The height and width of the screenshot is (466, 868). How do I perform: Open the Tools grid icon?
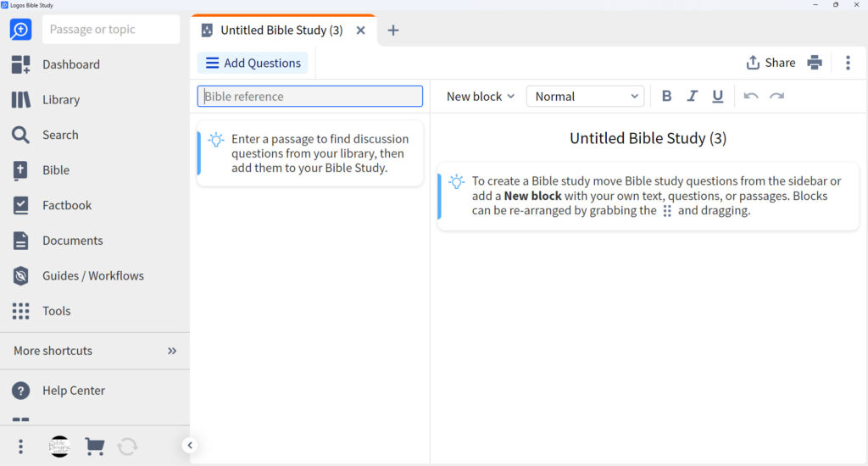20,311
